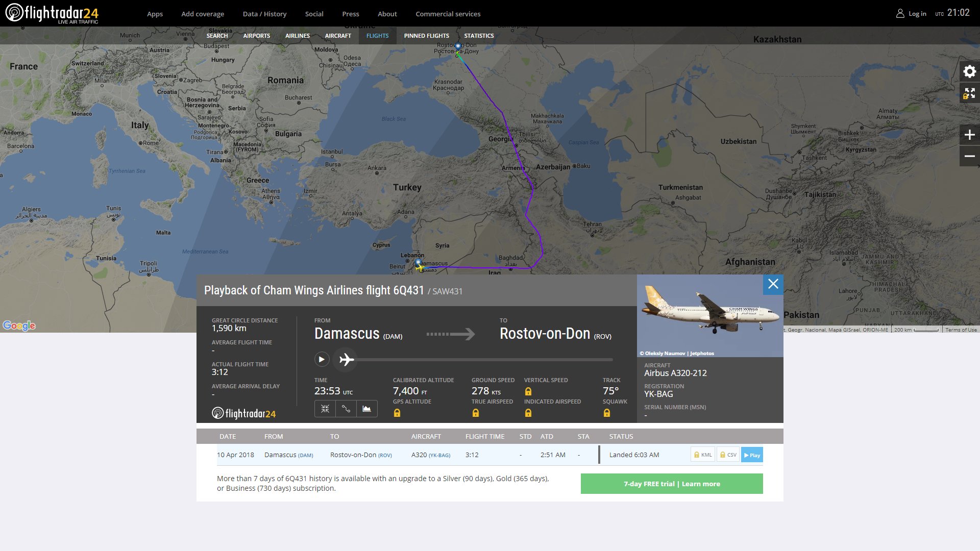Open the Cham Wings aircraft photo
Viewport: 980px width, 551px height.
(x=710, y=316)
